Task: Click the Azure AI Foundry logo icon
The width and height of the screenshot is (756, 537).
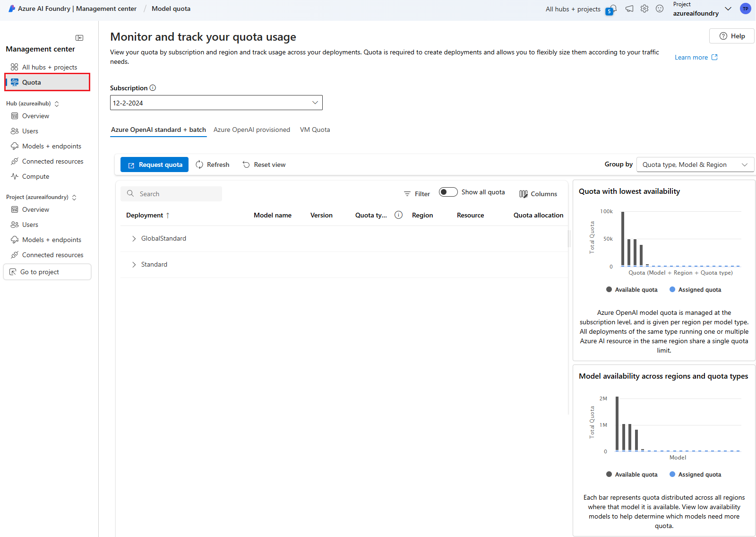Action: 12,9
